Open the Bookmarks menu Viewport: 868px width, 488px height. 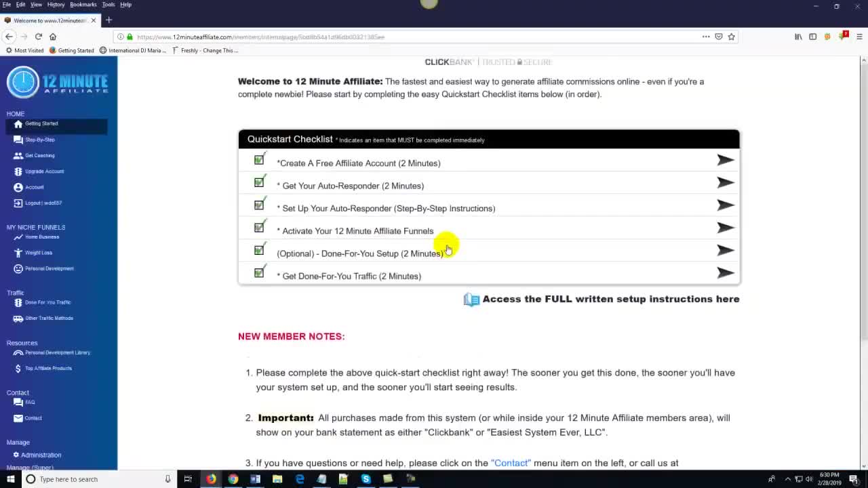point(83,5)
